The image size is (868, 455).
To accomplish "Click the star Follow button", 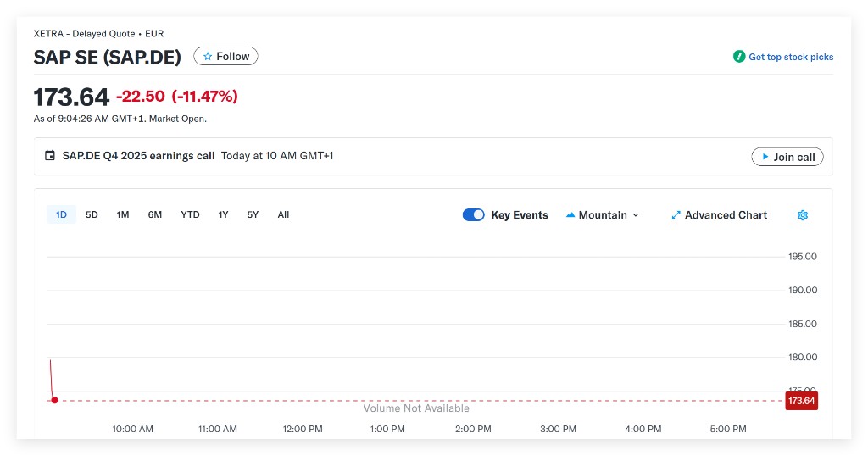I will click(x=225, y=57).
